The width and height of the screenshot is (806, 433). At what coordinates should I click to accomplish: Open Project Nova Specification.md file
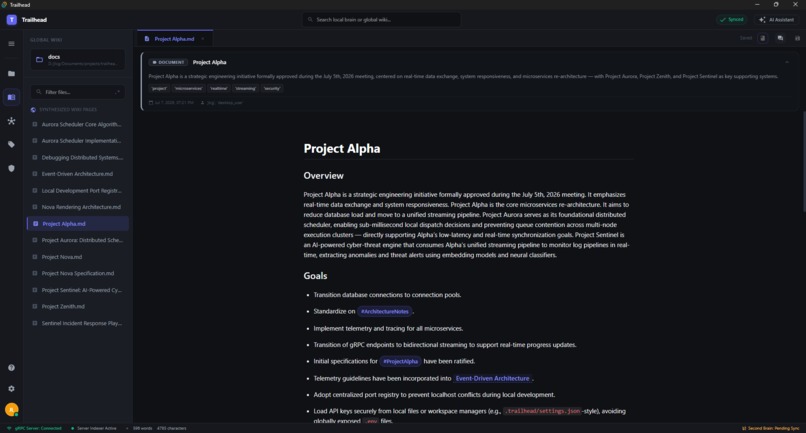78,274
